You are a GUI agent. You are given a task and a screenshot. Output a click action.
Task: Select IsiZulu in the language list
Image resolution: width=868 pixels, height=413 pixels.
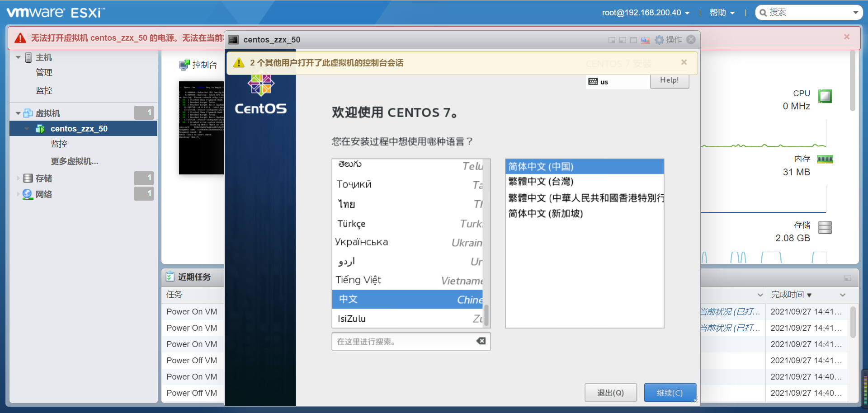click(407, 319)
